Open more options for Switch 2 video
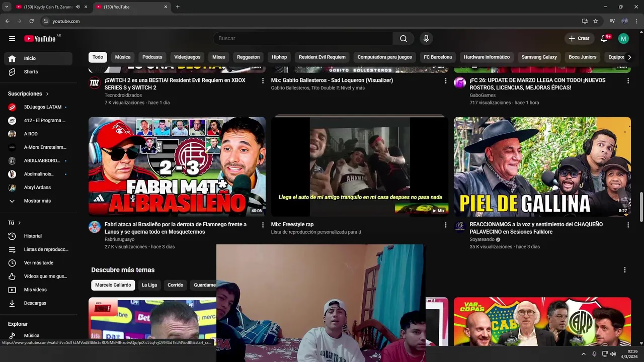This screenshot has width=644, height=362. [263, 81]
